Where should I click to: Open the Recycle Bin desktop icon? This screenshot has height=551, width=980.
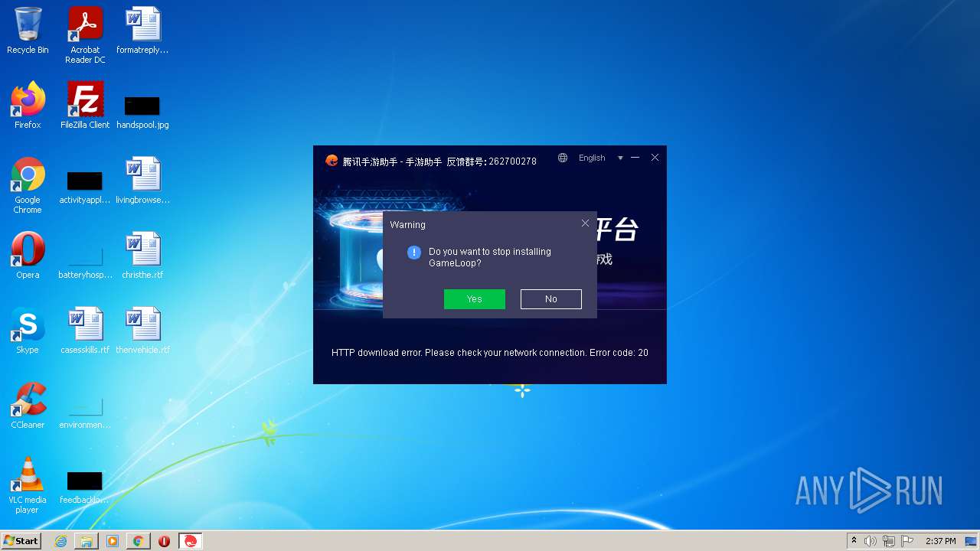point(28,31)
